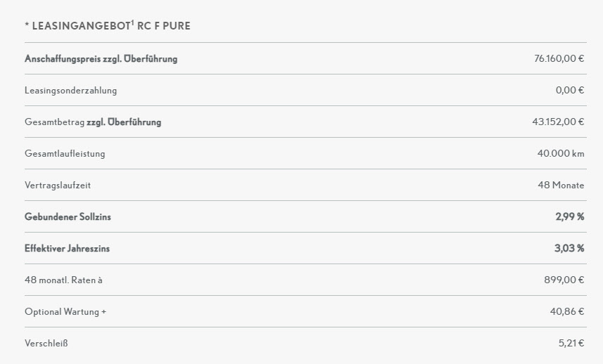
Task: Select the Gesamtbetrag zzgl. Überführung label
Action: [93, 122]
